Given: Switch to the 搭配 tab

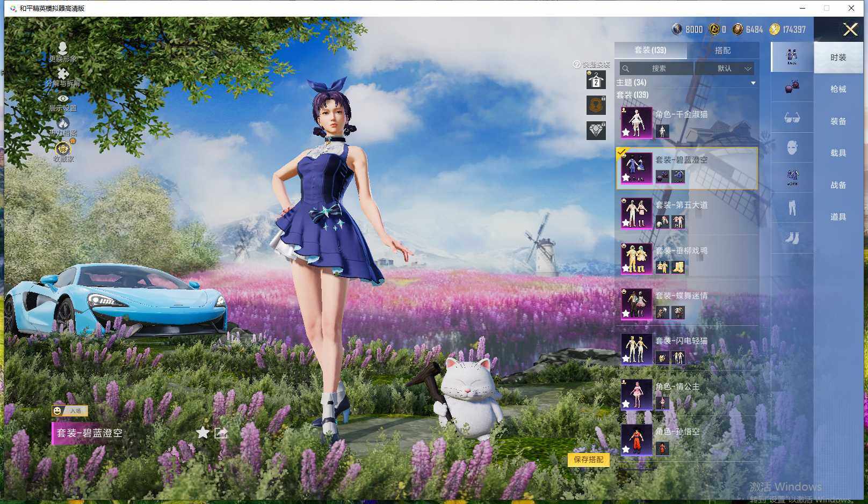Looking at the screenshot, I should point(722,50).
